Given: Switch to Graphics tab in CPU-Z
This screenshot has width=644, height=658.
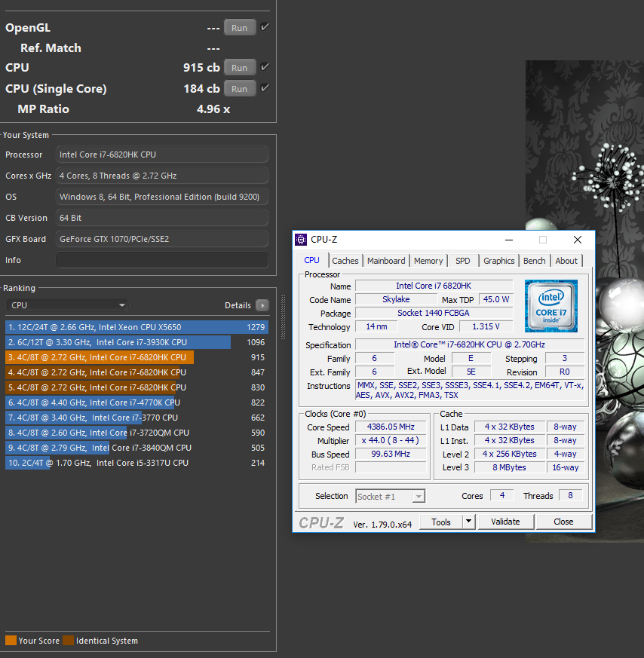Looking at the screenshot, I should 498,261.
